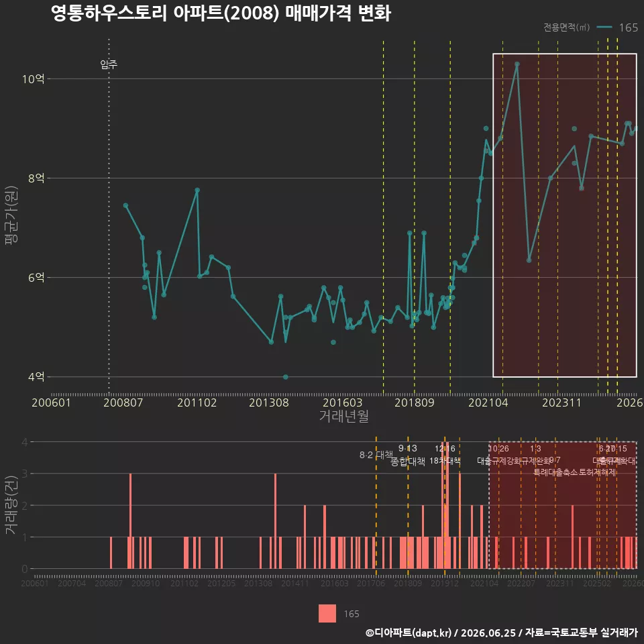Viewport: 644px width, 644px height.
Task: Click 201706 on the volume chart x-axis
Action: point(371,583)
